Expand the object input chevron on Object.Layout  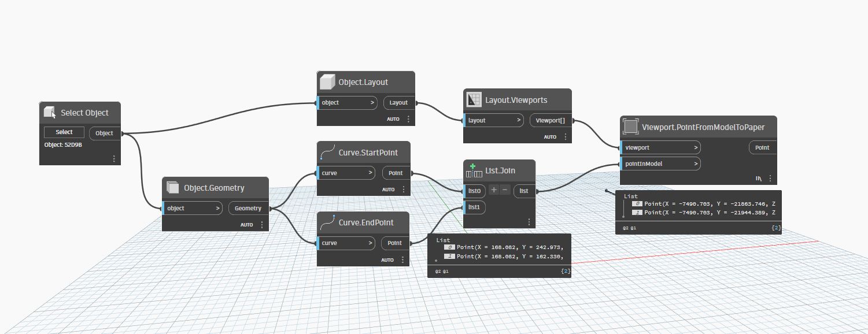pyautogui.click(x=372, y=102)
